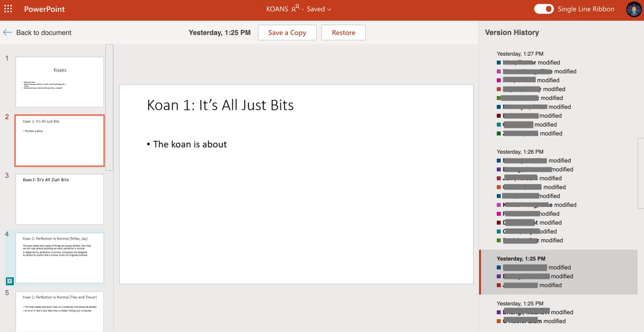The height and width of the screenshot is (332, 644).
Task: Select the highlighted slide 2 thumbnail
Action: (x=60, y=140)
